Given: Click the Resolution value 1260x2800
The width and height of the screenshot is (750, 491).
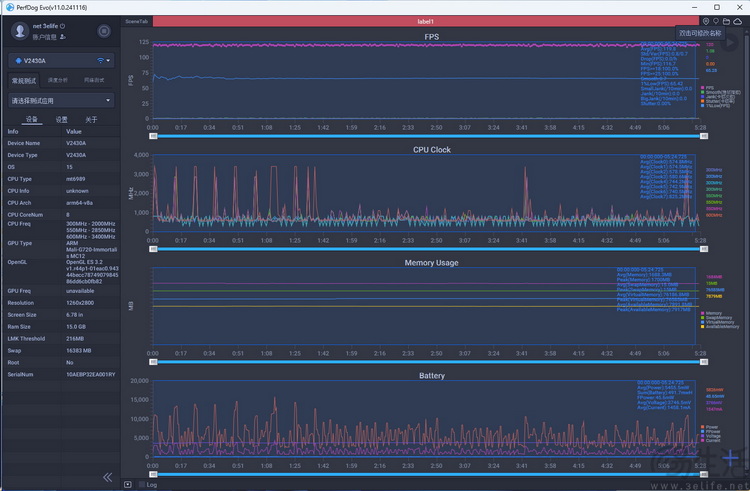Looking at the screenshot, I should tap(80, 303).
